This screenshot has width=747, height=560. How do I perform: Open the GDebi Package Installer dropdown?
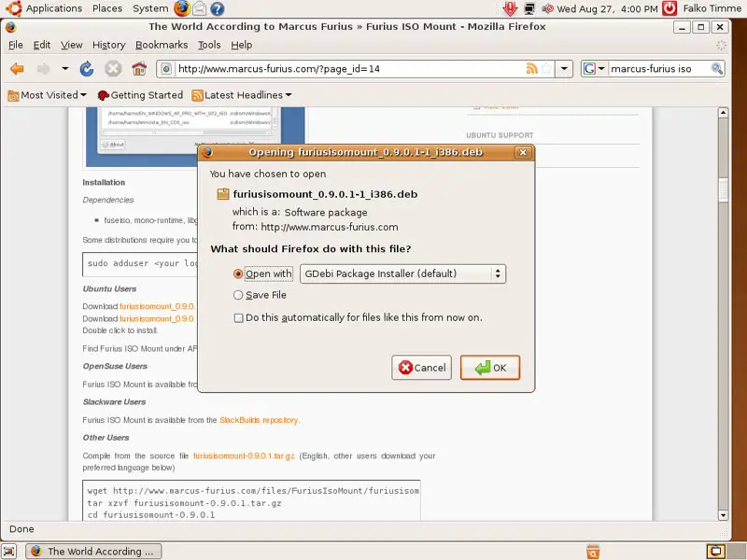pos(402,273)
